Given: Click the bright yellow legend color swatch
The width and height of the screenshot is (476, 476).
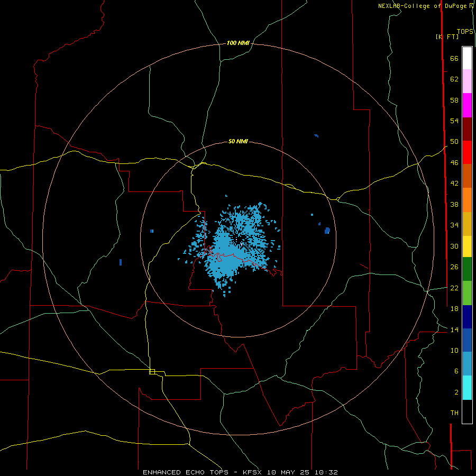Looking at the screenshot, I should point(467,246).
